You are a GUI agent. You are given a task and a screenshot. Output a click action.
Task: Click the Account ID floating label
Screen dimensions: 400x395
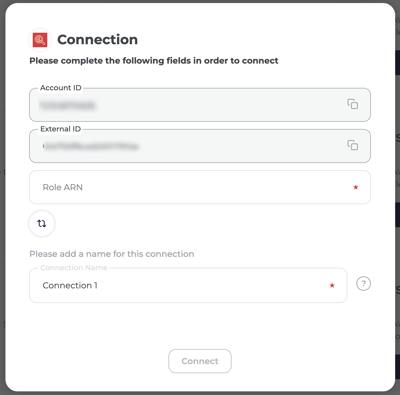[x=61, y=88]
